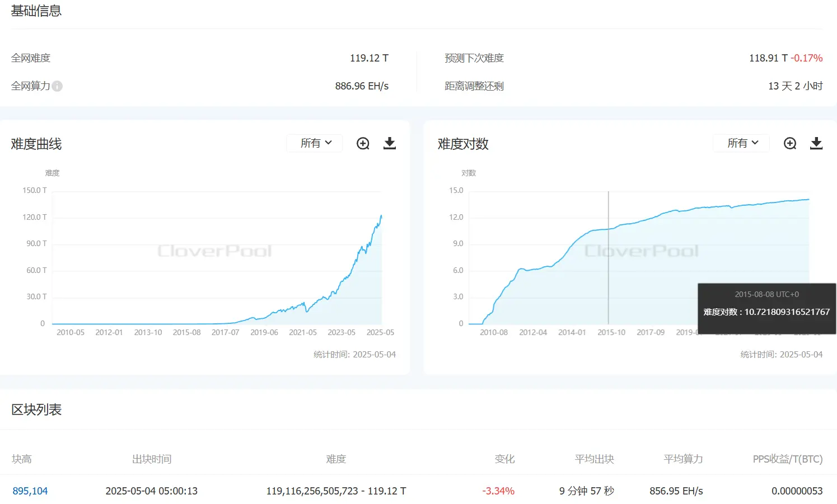Click the peak data point on the difficulty curve

pyautogui.click(x=381, y=215)
